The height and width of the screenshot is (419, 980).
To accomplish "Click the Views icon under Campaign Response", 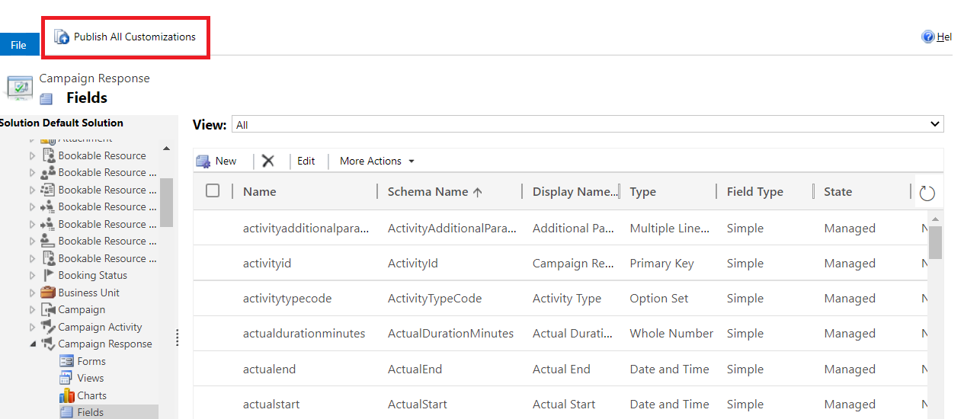I will coord(66,378).
